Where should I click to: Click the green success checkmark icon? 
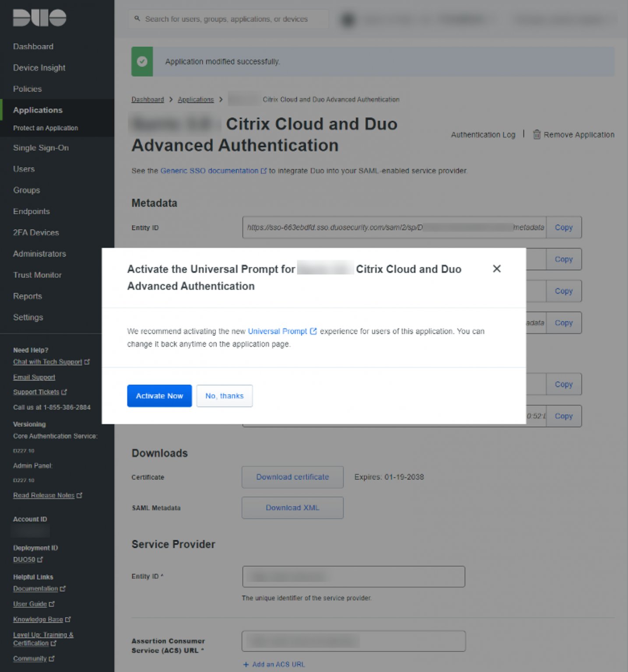pyautogui.click(x=142, y=62)
